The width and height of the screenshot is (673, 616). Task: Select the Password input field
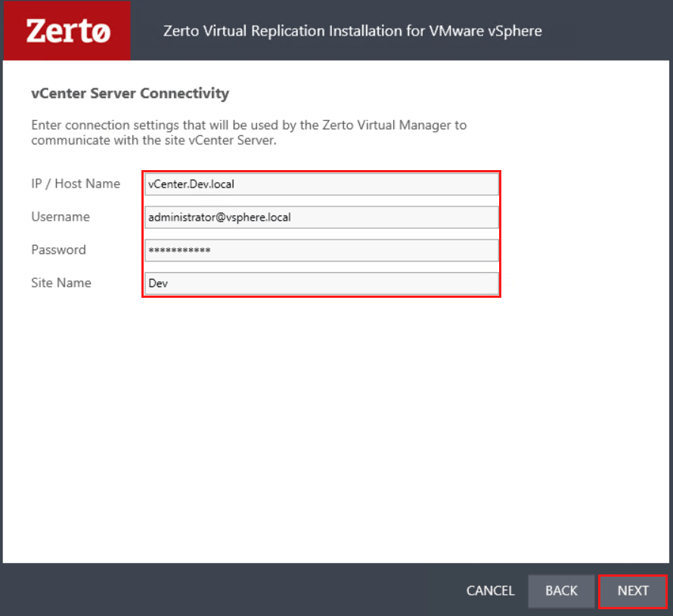[321, 250]
